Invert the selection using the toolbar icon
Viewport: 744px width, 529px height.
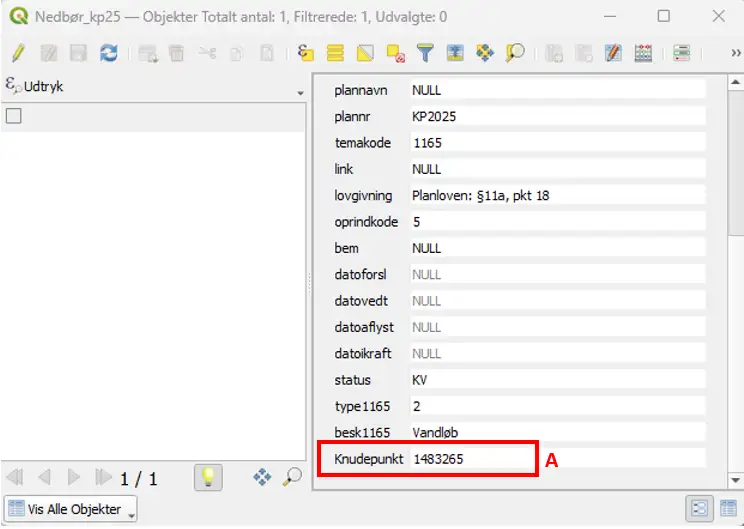(366, 53)
